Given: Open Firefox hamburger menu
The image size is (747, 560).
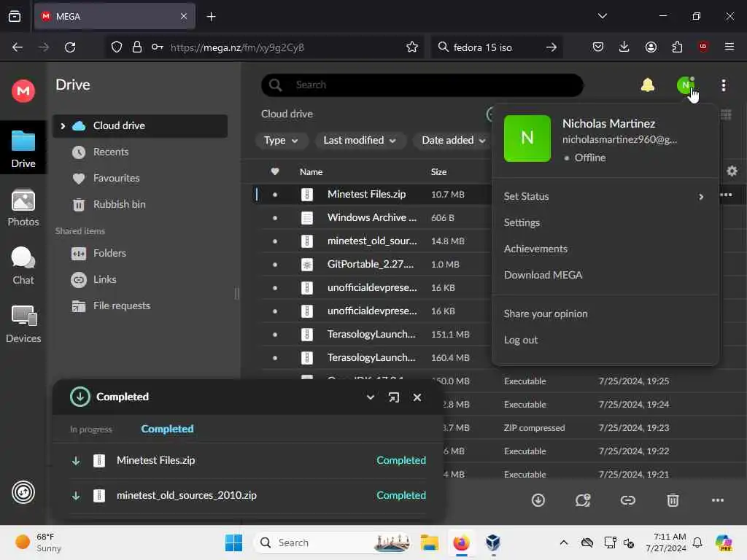Looking at the screenshot, I should [x=729, y=47].
